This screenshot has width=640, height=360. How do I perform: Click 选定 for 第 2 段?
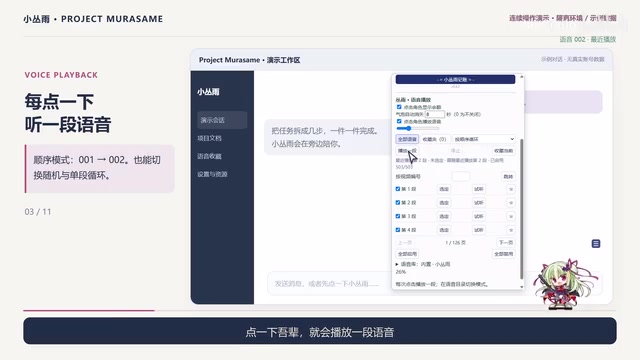point(444,202)
